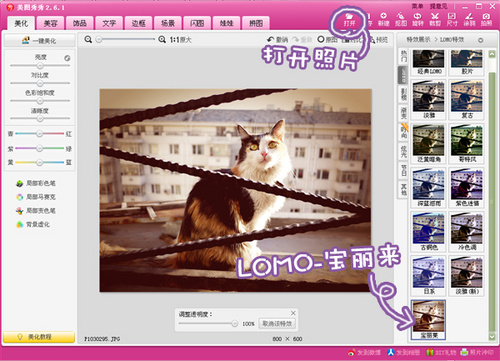
Task: Select the 热门 effects category tab
Action: tap(403, 56)
